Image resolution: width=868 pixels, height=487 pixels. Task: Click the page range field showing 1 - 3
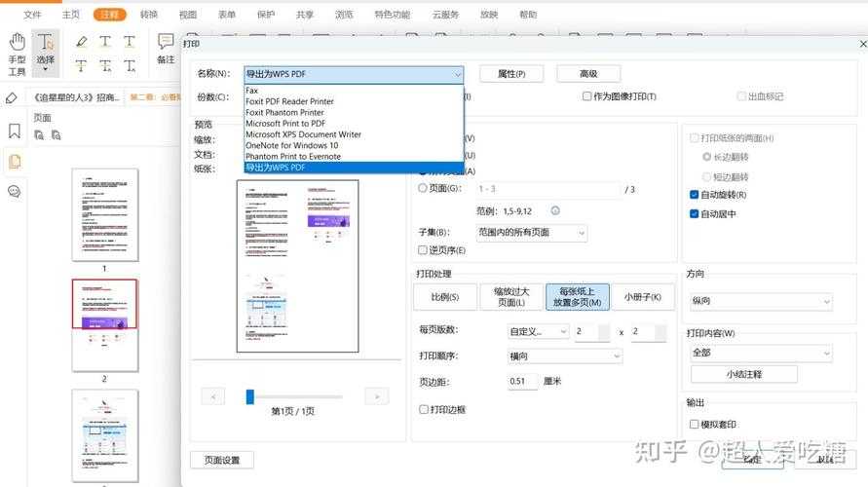tap(548, 189)
